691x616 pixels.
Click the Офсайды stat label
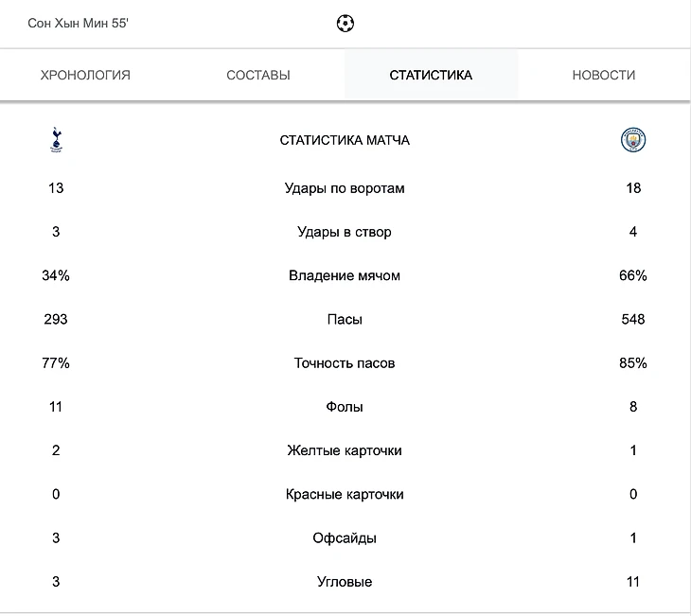click(345, 537)
